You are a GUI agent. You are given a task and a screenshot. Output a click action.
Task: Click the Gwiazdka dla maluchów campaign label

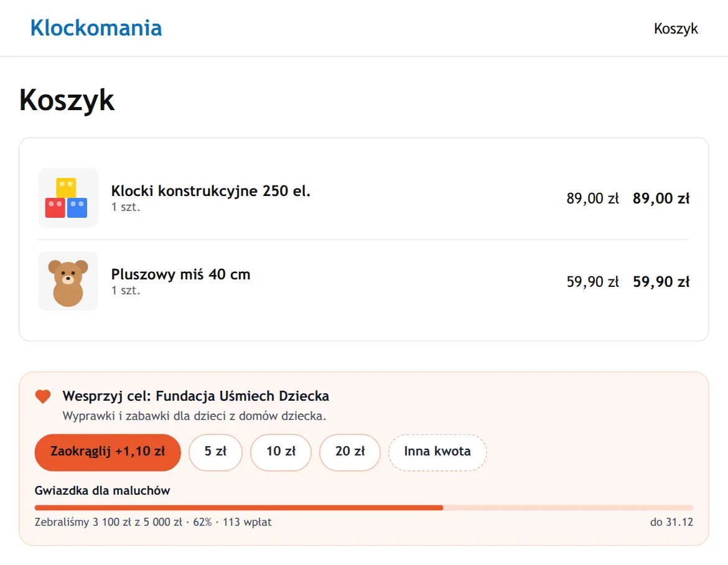103,491
